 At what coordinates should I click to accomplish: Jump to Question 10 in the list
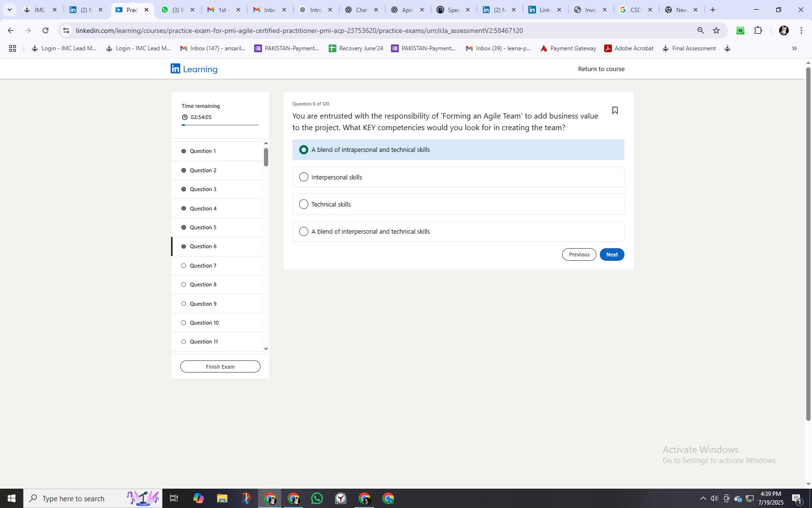[x=217, y=323]
